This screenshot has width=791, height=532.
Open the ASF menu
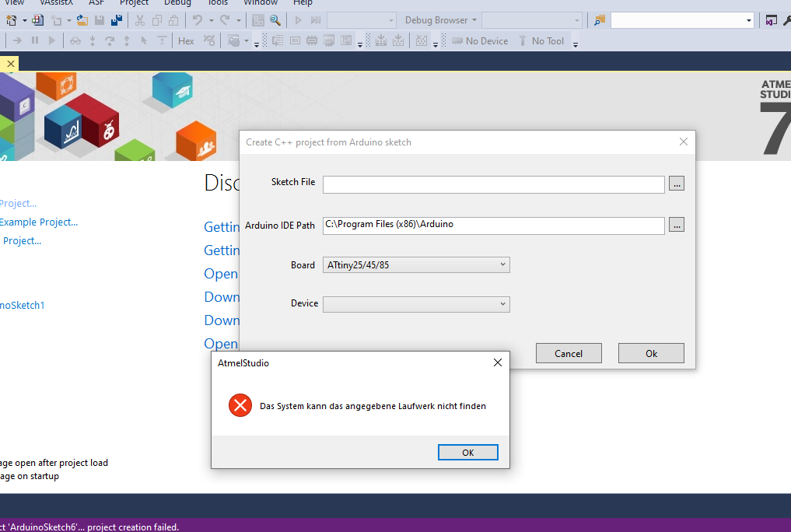[96, 2]
